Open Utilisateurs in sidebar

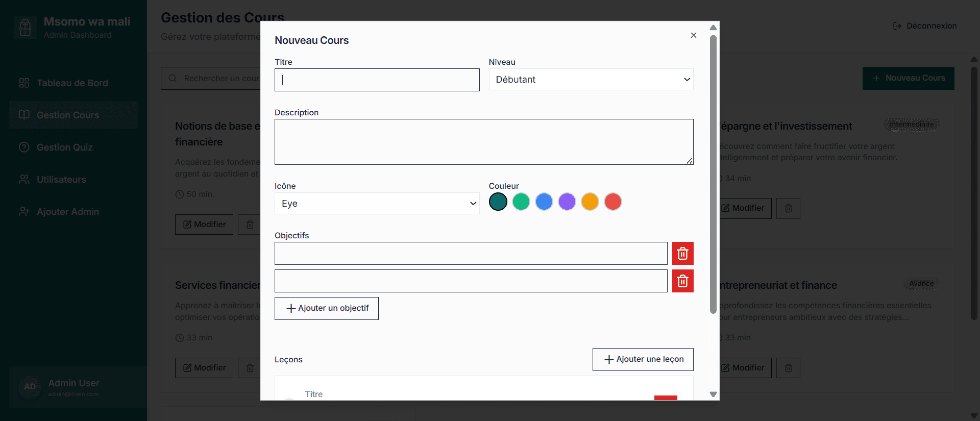point(73,180)
